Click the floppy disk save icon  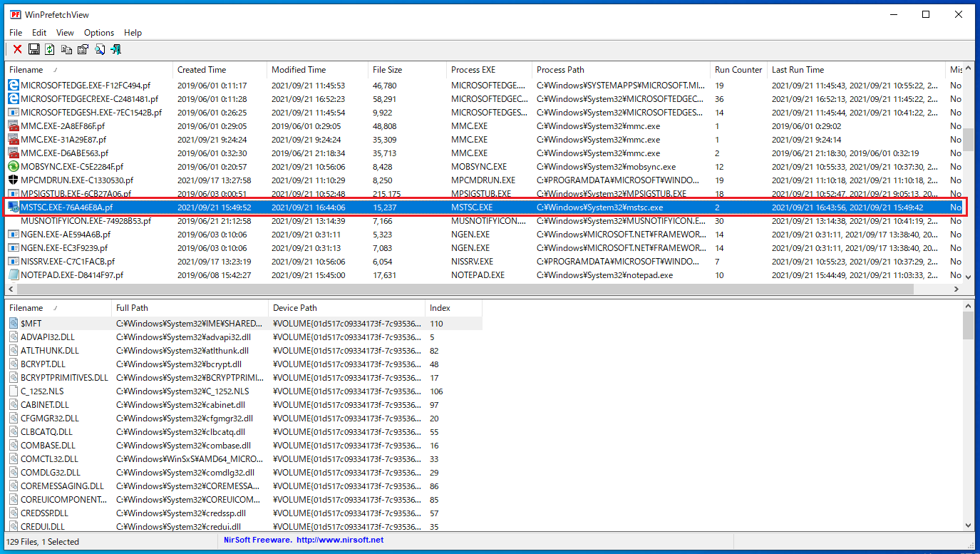(x=33, y=49)
